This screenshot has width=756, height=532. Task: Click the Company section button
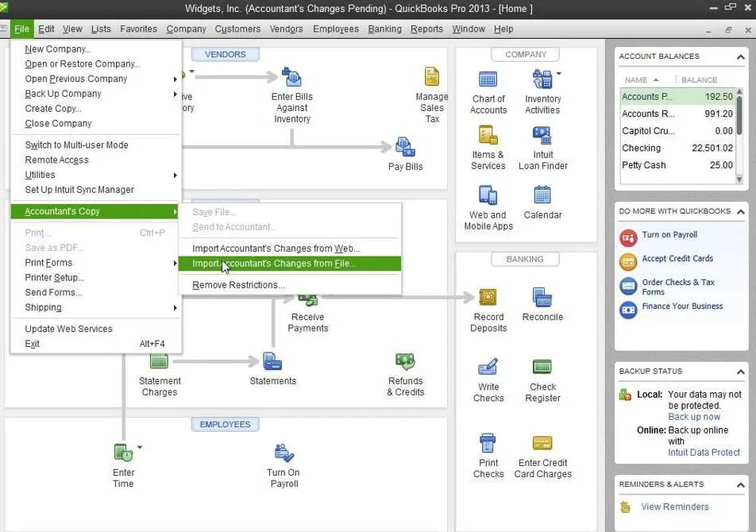coord(525,55)
